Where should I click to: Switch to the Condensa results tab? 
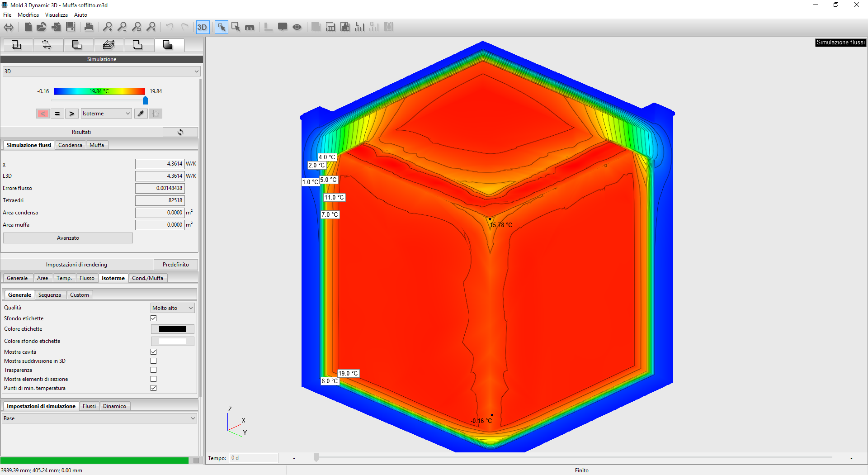pyautogui.click(x=70, y=145)
